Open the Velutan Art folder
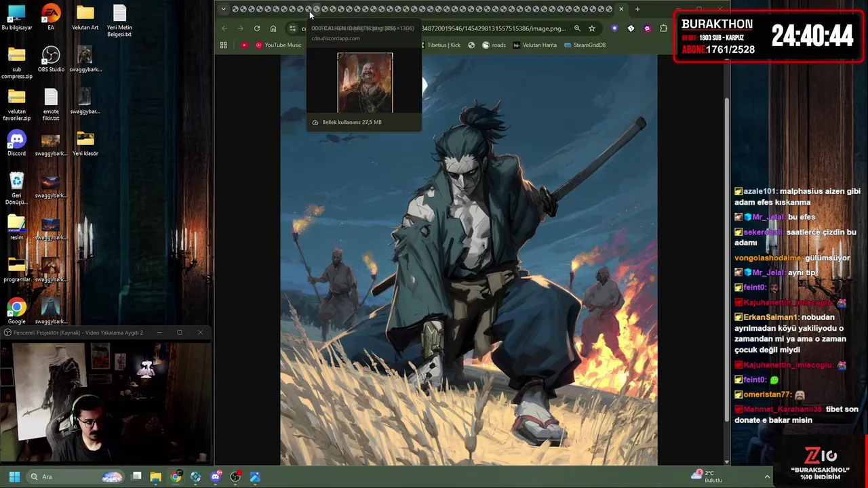The height and width of the screenshot is (488, 868). point(85,18)
